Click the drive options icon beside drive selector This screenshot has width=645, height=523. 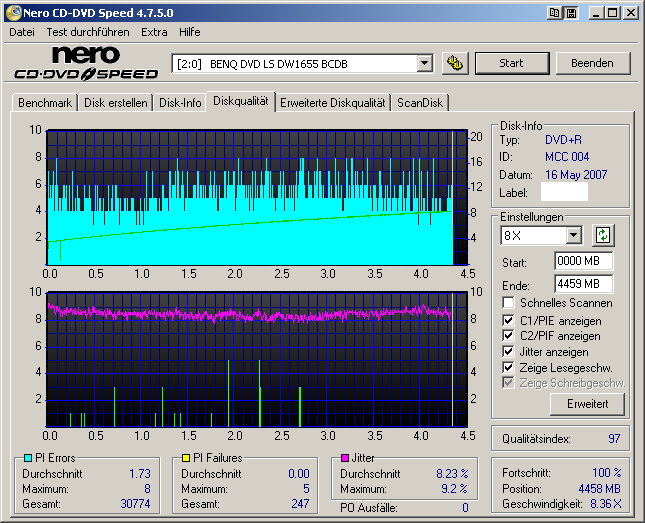455,63
